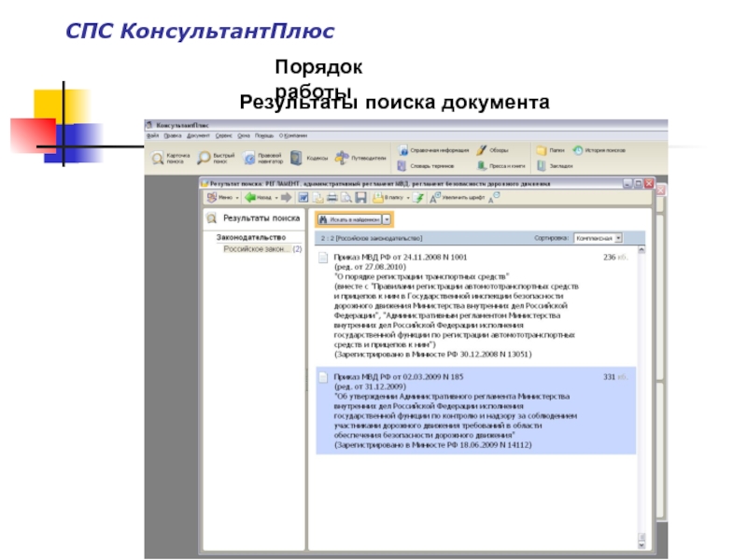The height and width of the screenshot is (560, 747).
Task: Open Кодексы section
Action: [x=309, y=158]
